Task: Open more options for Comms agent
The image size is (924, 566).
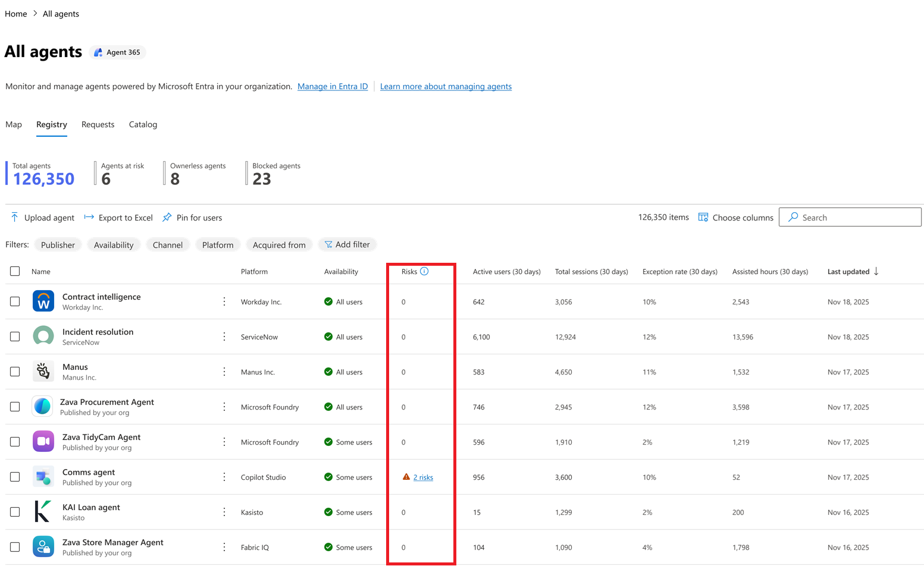Action: pyautogui.click(x=224, y=477)
